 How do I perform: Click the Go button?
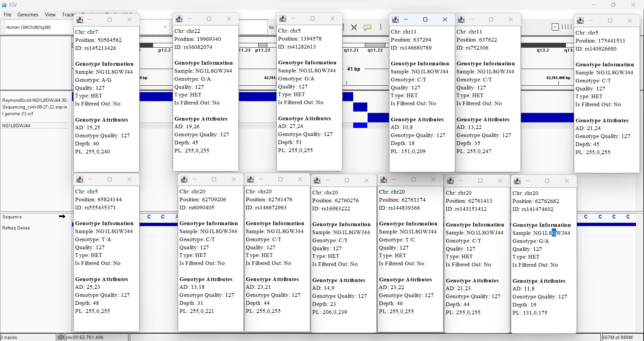pyautogui.click(x=271, y=27)
